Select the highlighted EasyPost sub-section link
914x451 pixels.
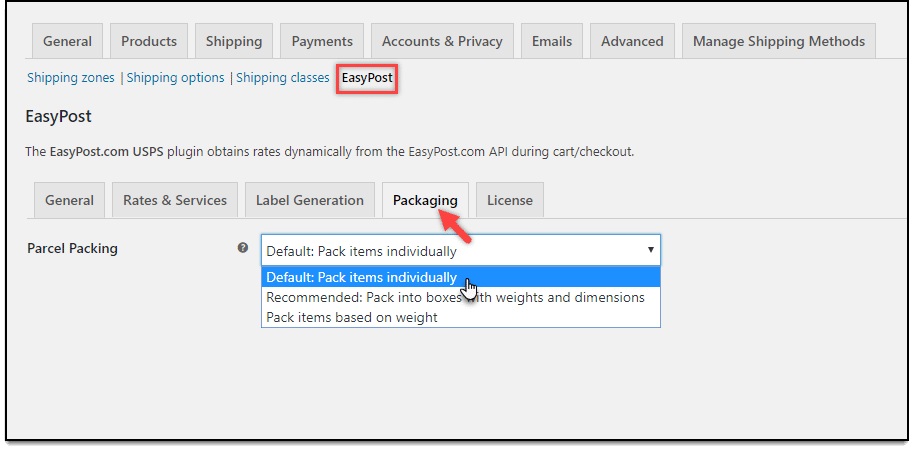coord(367,77)
